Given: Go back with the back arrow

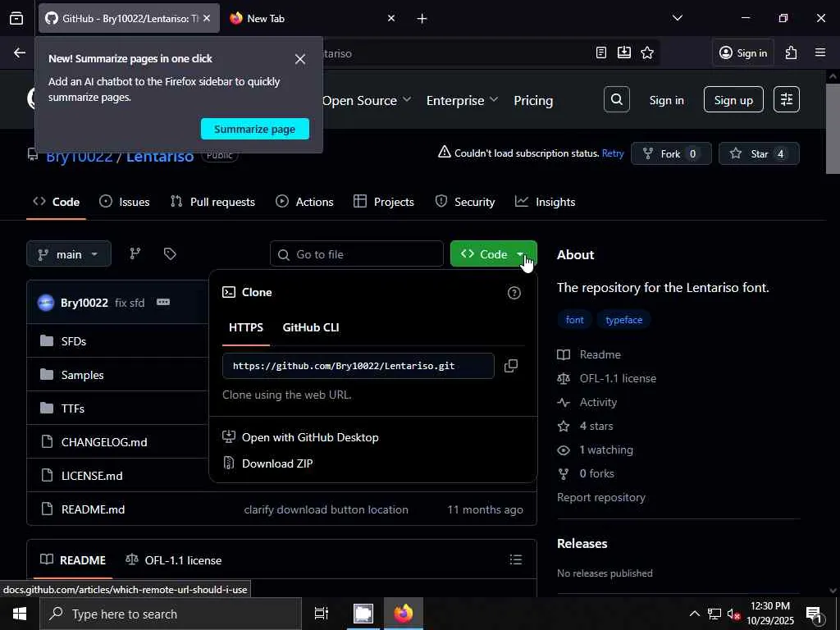Looking at the screenshot, I should tap(20, 52).
